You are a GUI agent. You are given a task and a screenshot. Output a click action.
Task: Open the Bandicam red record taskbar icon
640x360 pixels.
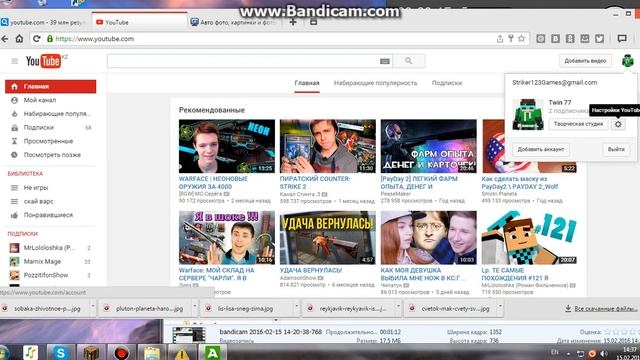coord(121,353)
